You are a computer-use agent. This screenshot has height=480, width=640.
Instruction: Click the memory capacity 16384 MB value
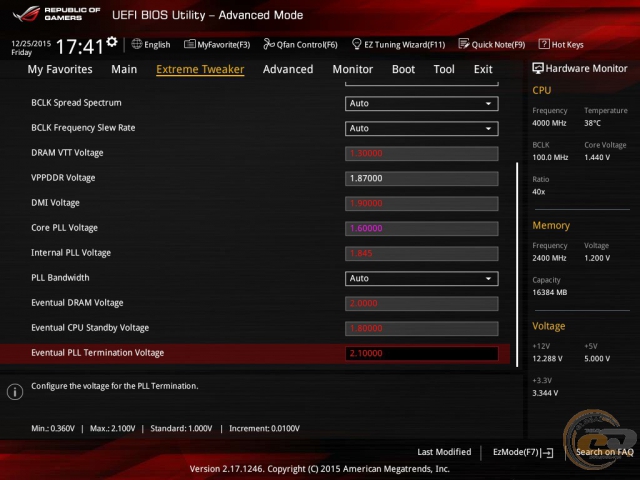[549, 292]
